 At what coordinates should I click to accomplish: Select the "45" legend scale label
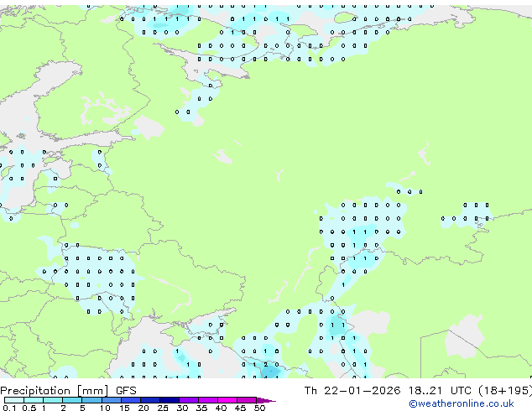pyautogui.click(x=240, y=408)
